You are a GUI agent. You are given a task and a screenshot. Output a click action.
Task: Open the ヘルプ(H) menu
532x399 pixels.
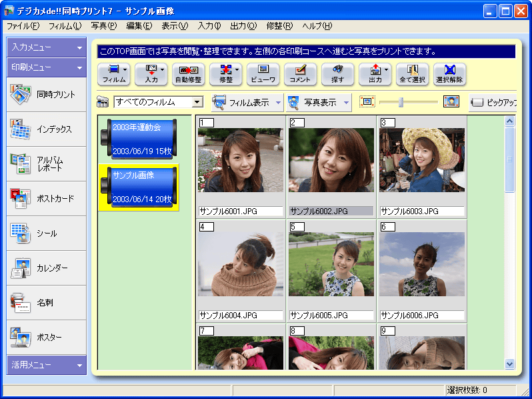click(x=317, y=26)
